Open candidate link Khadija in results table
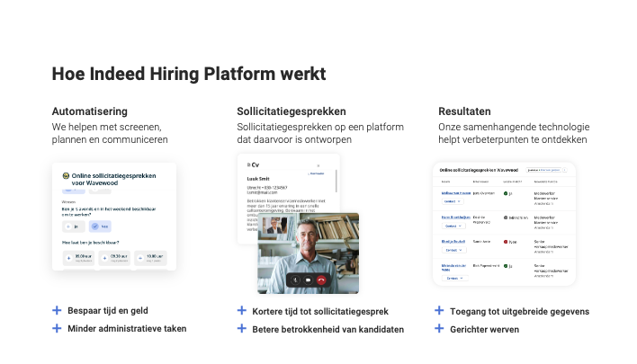This screenshot has height=364, width=637. tap(453, 242)
